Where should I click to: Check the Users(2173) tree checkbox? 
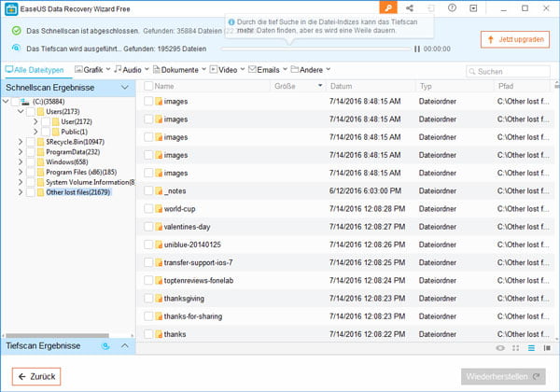click(x=31, y=112)
